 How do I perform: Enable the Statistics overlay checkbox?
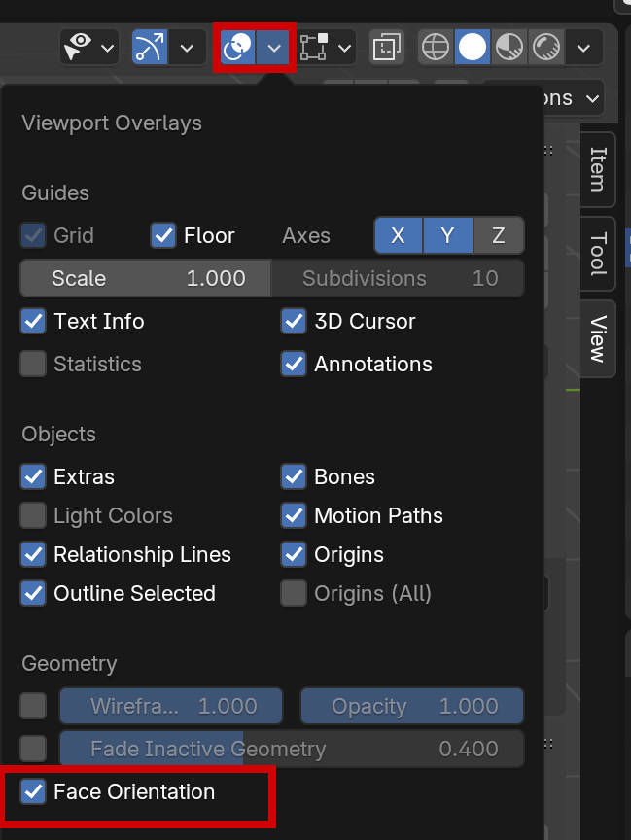pos(34,364)
